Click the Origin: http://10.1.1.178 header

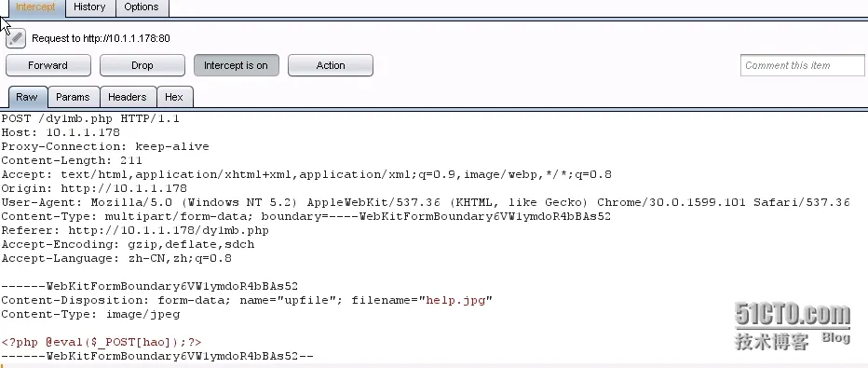point(94,188)
